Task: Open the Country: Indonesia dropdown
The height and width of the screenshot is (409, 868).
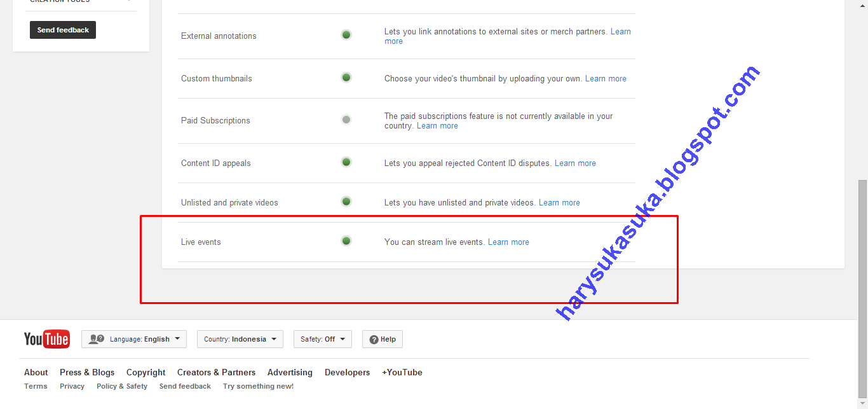Action: 240,339
